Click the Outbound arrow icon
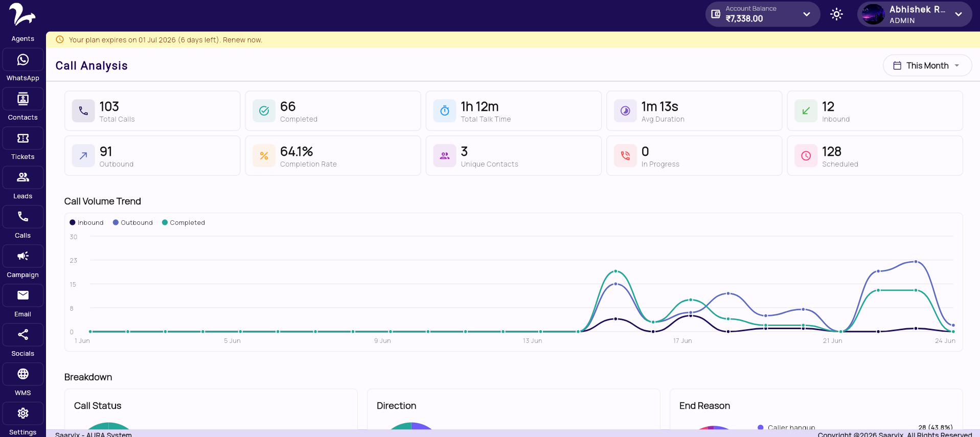The height and width of the screenshot is (437, 980). coord(83,156)
